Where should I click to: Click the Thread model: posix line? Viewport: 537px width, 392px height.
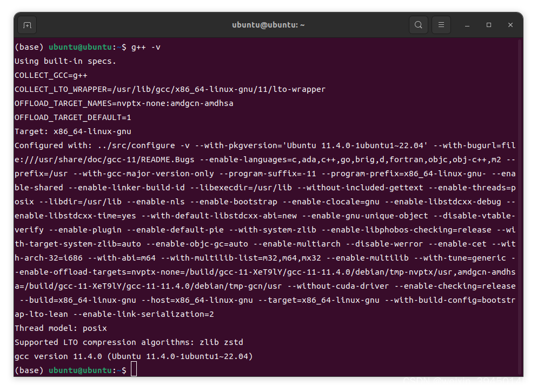[x=59, y=328]
